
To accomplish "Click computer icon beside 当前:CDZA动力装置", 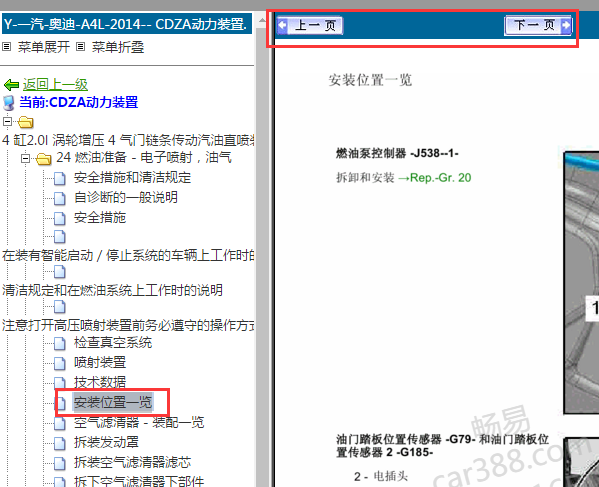I will coord(9,103).
